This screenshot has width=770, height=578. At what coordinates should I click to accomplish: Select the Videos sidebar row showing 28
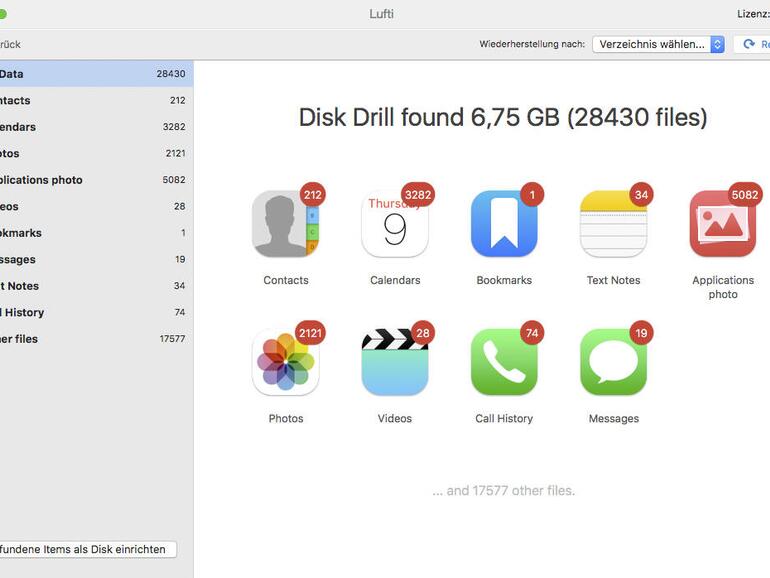(96, 206)
